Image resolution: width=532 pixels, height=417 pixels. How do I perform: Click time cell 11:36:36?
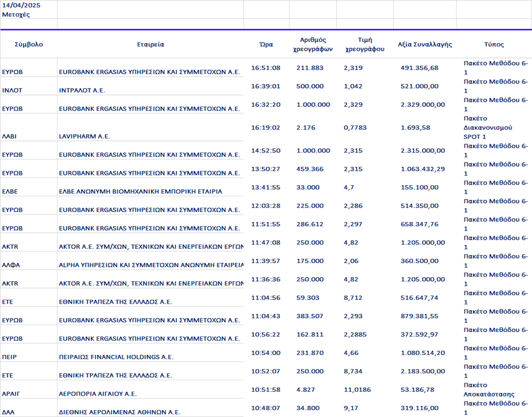point(265,279)
